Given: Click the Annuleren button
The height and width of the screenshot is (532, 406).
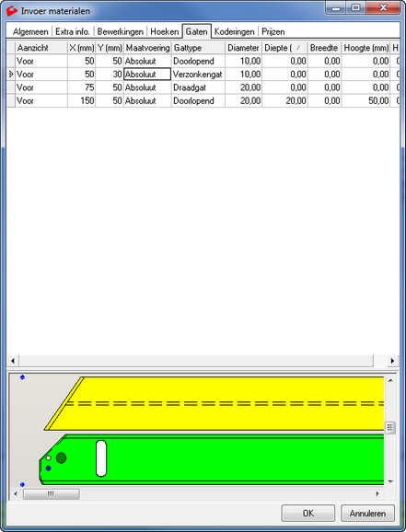Looking at the screenshot, I should [367, 514].
